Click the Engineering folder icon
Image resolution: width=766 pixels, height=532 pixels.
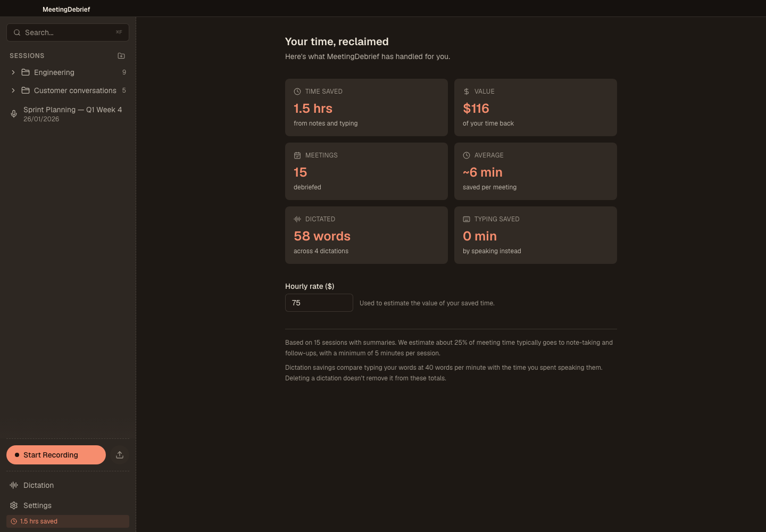coord(26,72)
